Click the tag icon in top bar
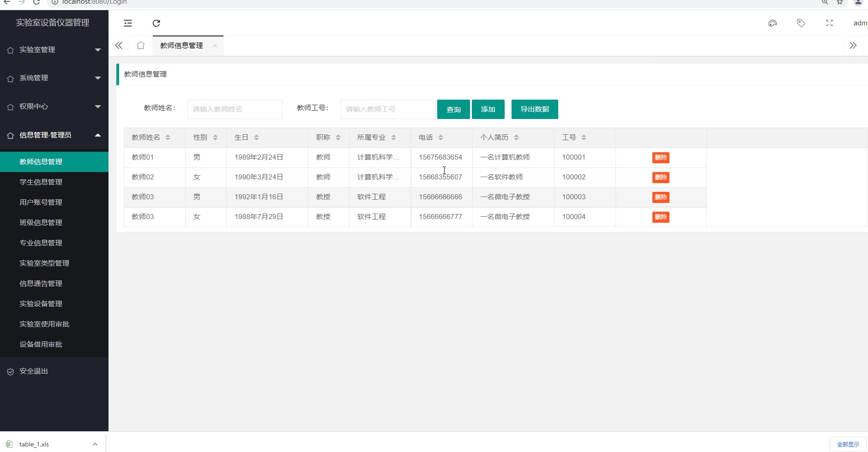The image size is (868, 452). point(801,23)
